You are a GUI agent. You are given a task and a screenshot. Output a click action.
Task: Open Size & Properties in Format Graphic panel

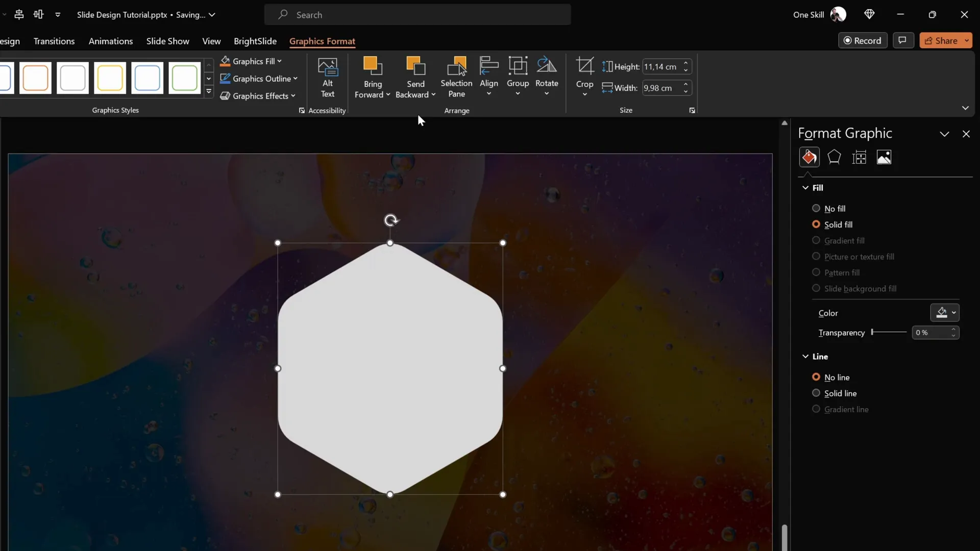coord(860,157)
